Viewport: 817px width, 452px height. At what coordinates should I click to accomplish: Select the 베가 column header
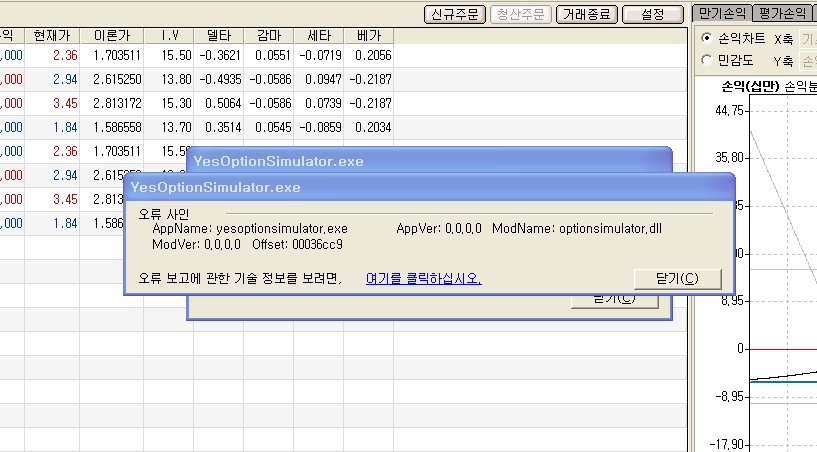coord(368,35)
